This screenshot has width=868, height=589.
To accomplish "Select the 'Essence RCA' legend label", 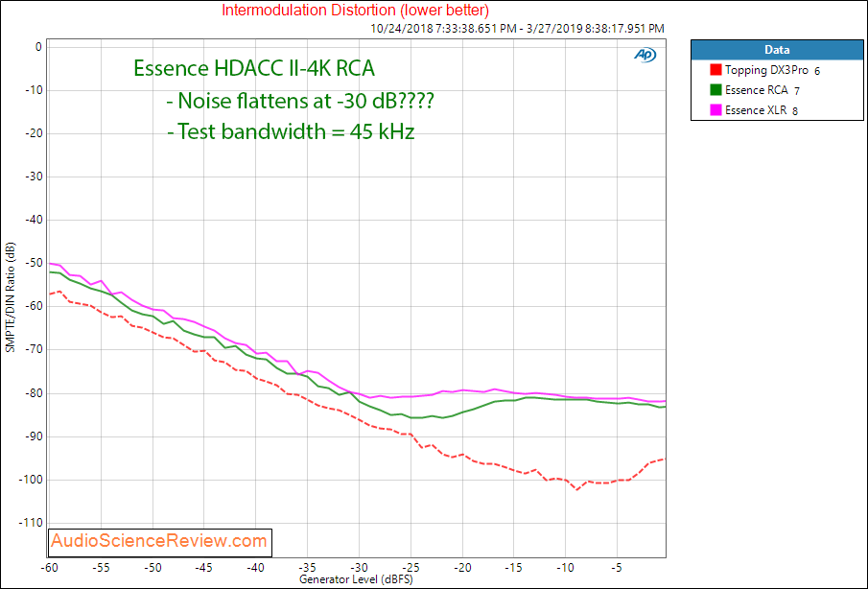I will (x=756, y=90).
